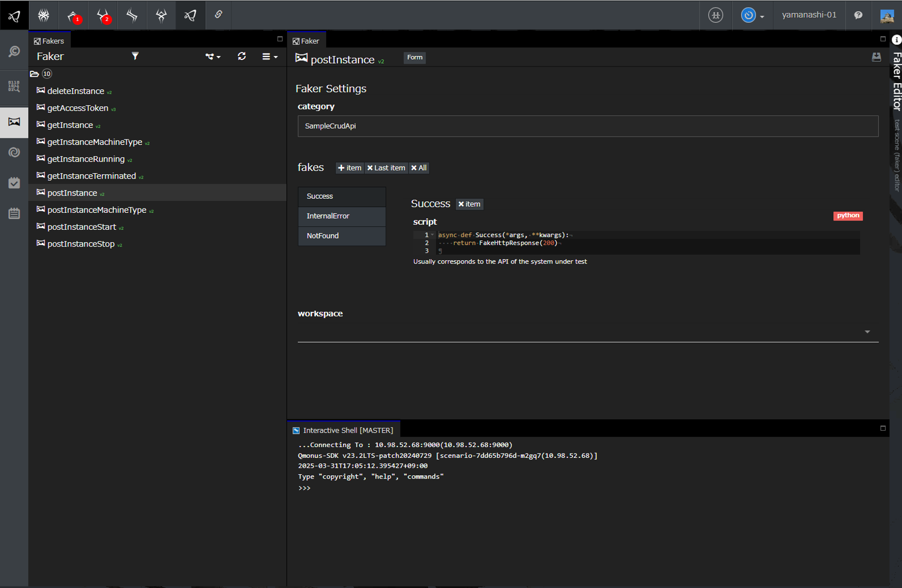Click the save icon for postInstance
The width and height of the screenshot is (902, 588).
coord(876,57)
